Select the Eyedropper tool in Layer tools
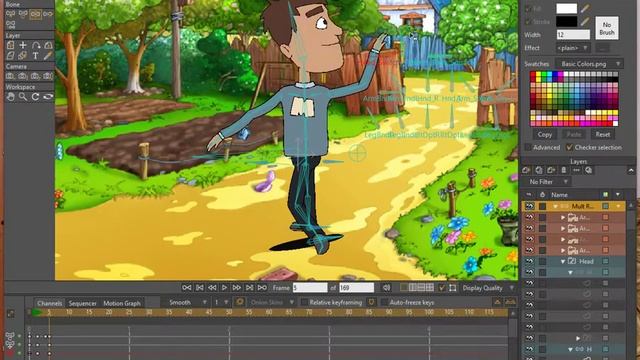640x360 pixels. [48, 56]
